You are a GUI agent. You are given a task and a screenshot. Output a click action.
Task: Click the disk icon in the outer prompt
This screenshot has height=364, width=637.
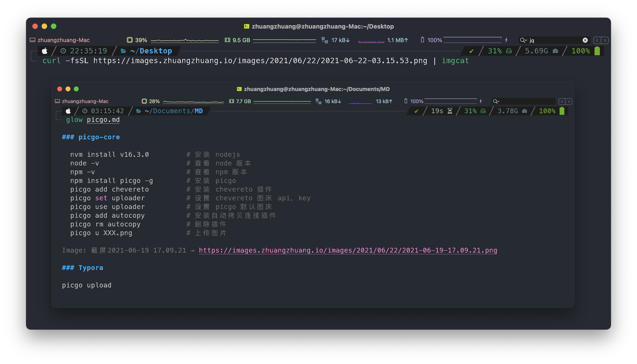[509, 51]
